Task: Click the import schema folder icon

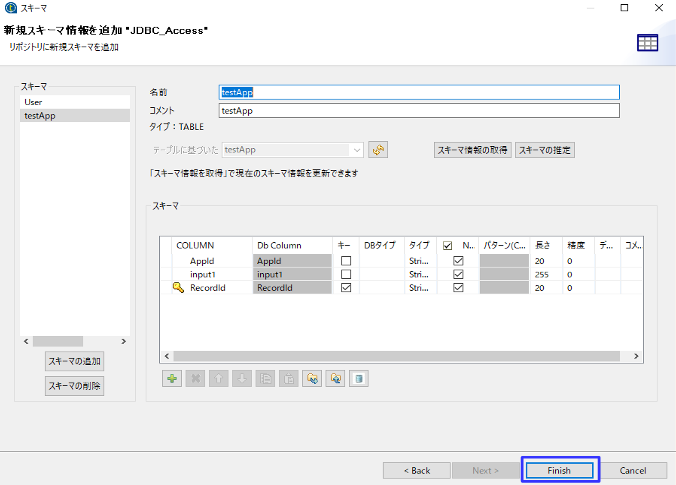Action: [312, 379]
